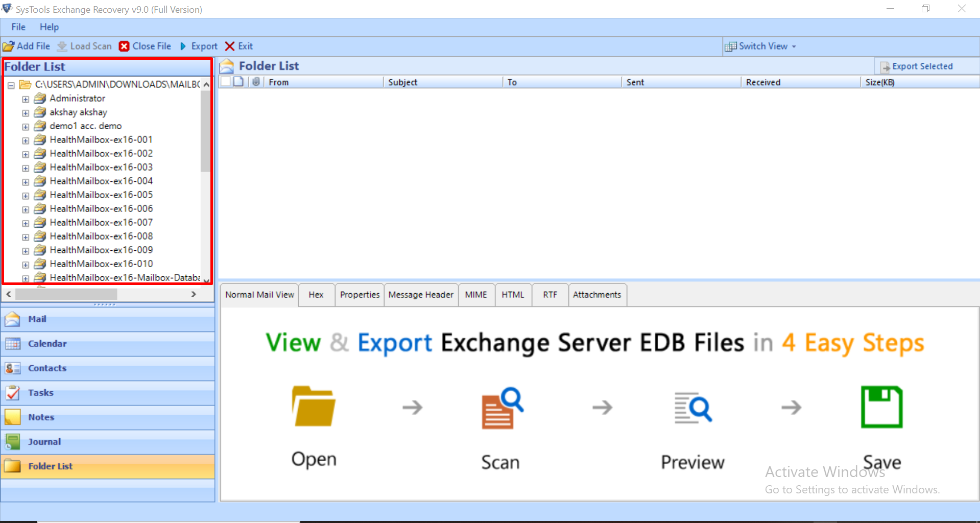Expand the demo1 acc. demo node

click(x=26, y=127)
